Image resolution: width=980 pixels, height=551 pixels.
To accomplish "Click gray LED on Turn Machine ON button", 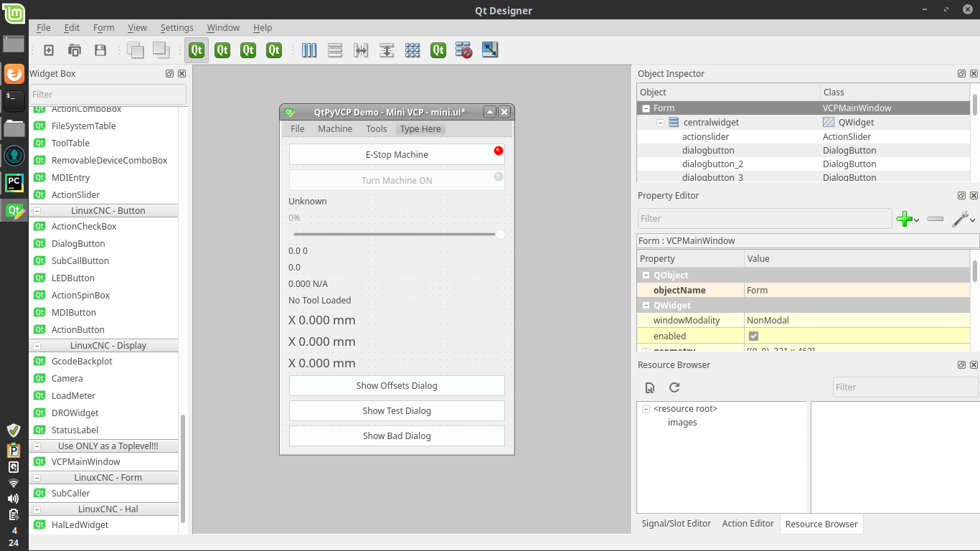I will pos(498,176).
